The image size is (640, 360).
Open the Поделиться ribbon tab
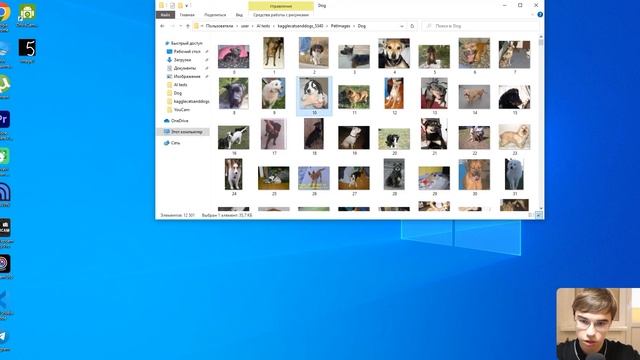tap(215, 15)
